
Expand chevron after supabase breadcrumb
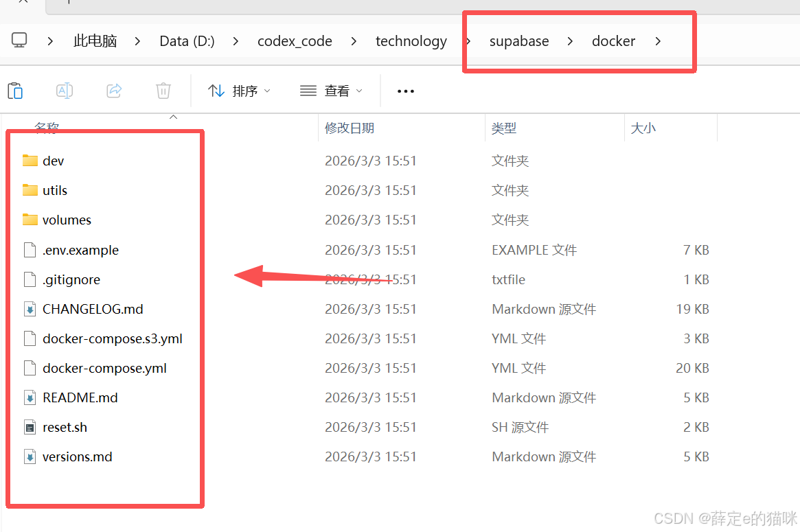[570, 41]
